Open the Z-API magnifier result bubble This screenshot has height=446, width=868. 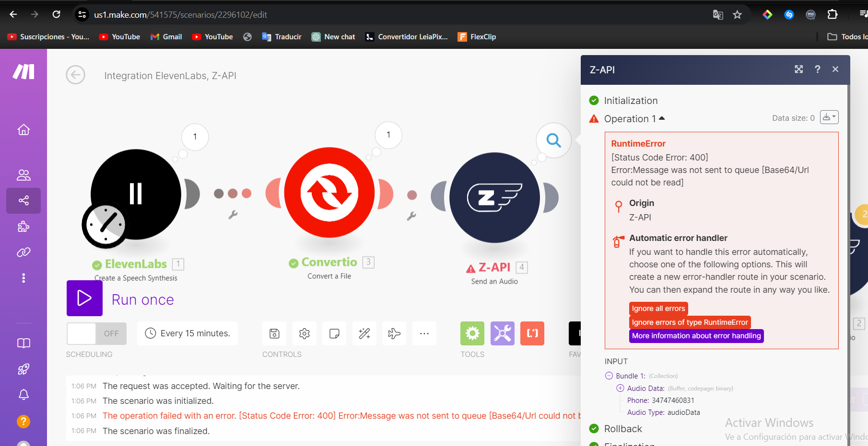point(554,140)
